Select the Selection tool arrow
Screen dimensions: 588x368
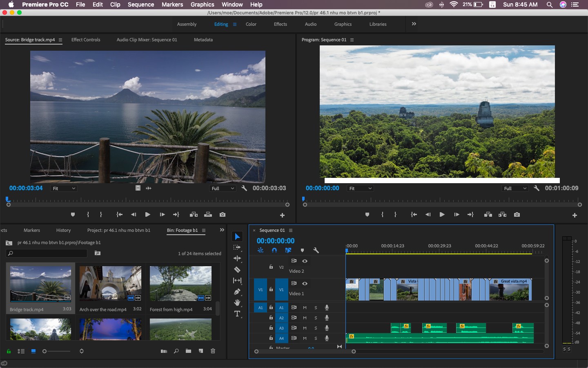(x=237, y=236)
